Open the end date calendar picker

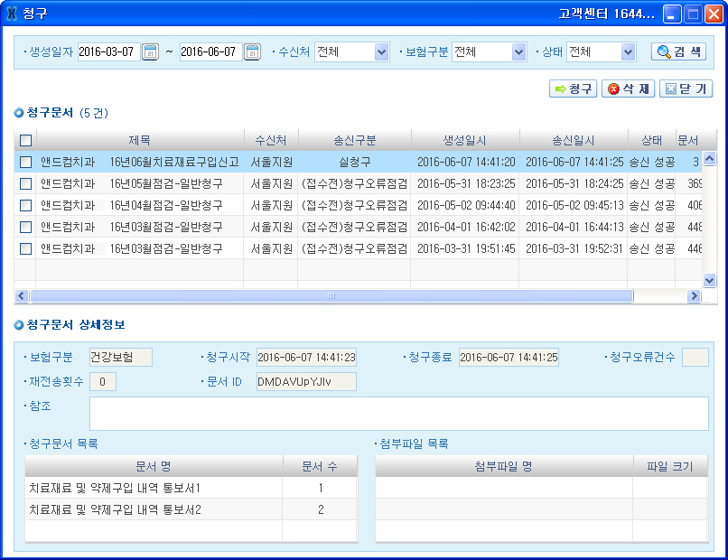click(253, 52)
